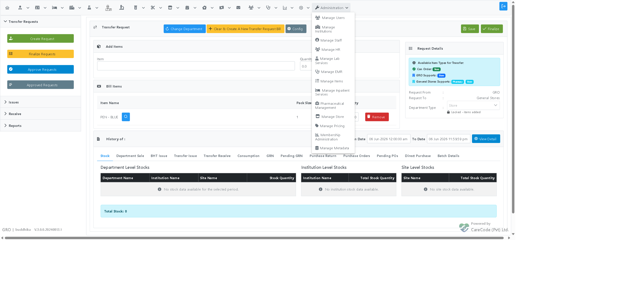This screenshot has width=644, height=300.
Task: Click the yellow Finalize Requests button
Action: (x=41, y=54)
